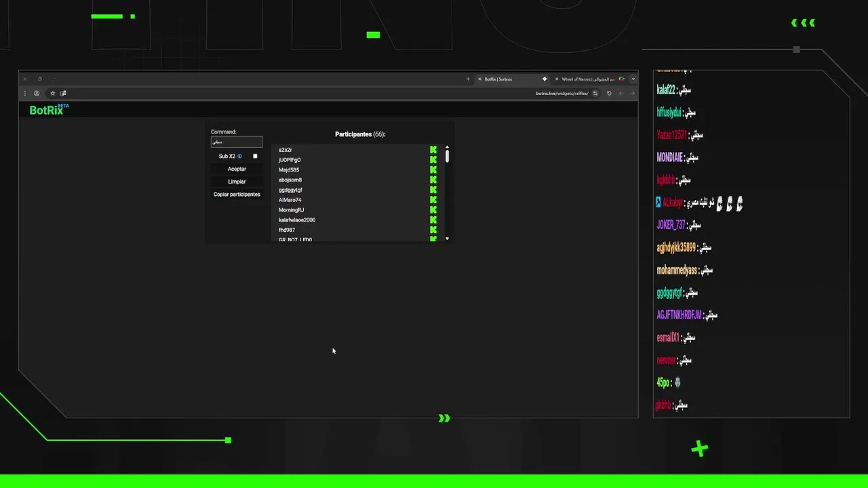
Task: Click the participants list scroll-down arrow
Action: click(447, 239)
